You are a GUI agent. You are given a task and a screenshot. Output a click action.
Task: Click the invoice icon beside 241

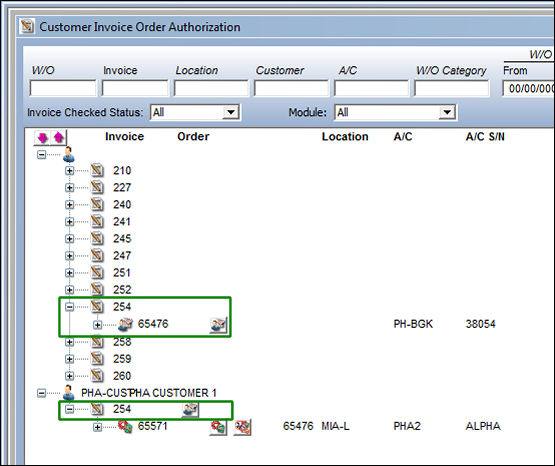coord(97,221)
